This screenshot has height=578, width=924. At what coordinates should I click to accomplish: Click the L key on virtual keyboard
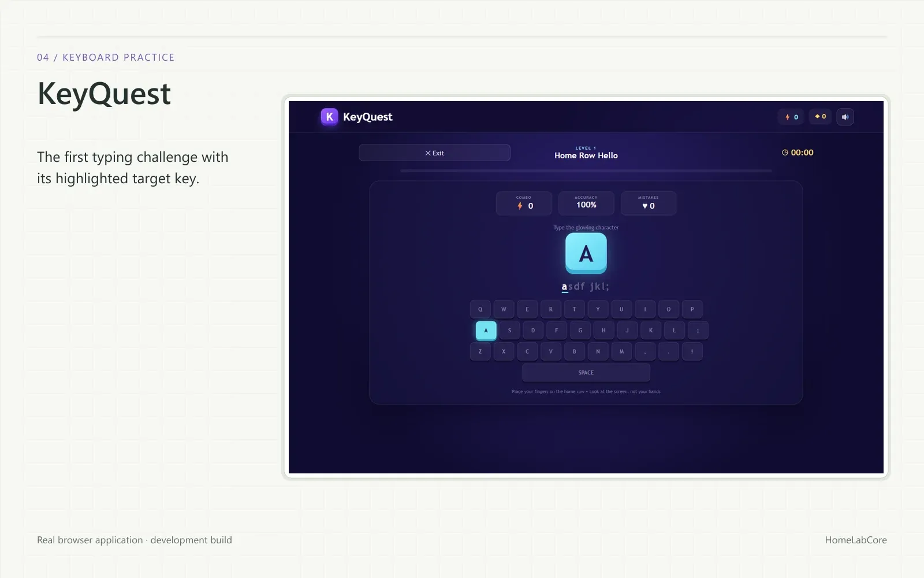(x=674, y=331)
